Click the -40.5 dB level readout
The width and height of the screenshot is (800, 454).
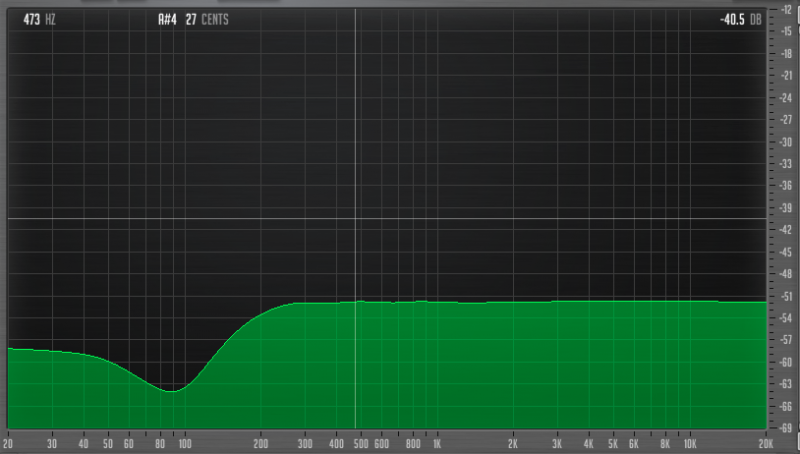pos(742,19)
